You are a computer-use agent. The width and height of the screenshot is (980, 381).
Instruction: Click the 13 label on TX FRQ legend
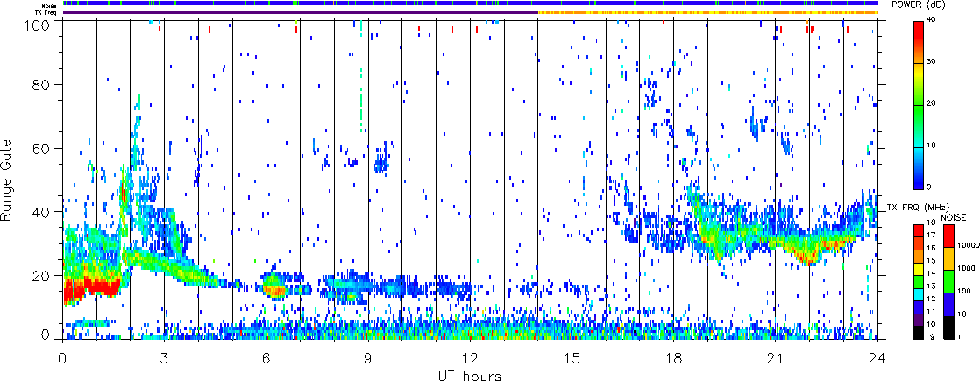click(x=931, y=286)
